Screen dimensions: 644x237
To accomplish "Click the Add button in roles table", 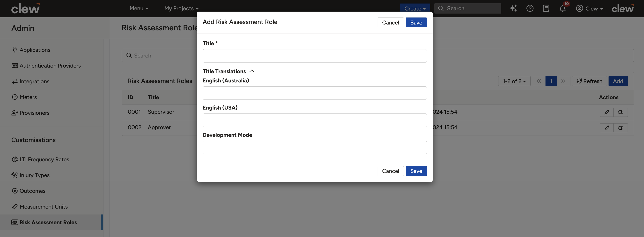I will pyautogui.click(x=618, y=81).
